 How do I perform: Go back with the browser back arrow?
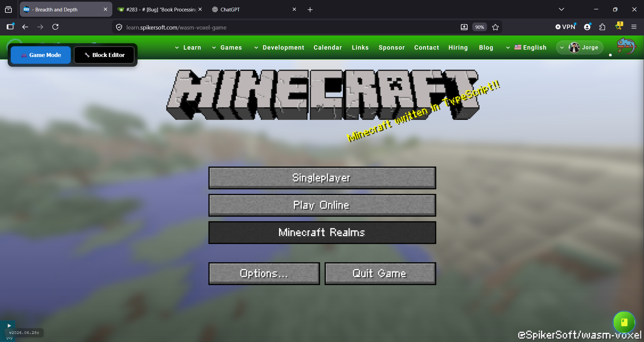pos(25,27)
